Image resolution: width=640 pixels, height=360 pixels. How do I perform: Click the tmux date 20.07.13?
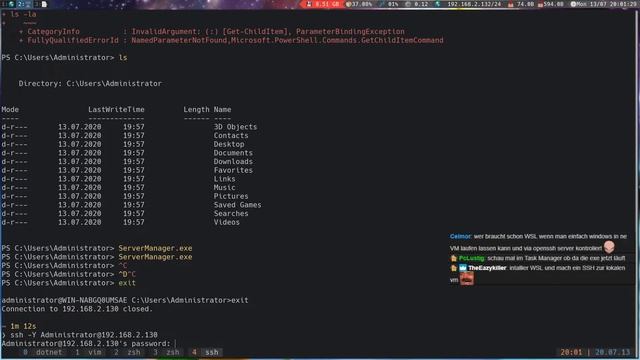click(x=612, y=352)
